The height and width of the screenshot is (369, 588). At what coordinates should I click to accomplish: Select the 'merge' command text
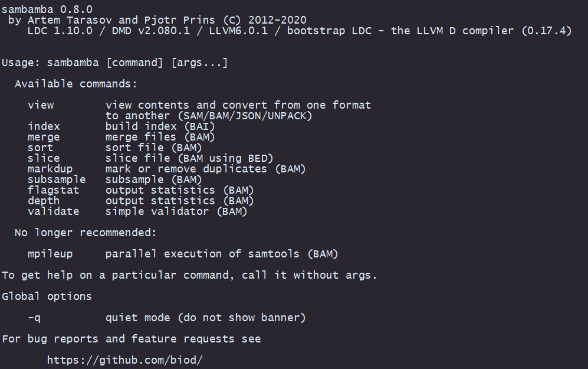click(44, 137)
